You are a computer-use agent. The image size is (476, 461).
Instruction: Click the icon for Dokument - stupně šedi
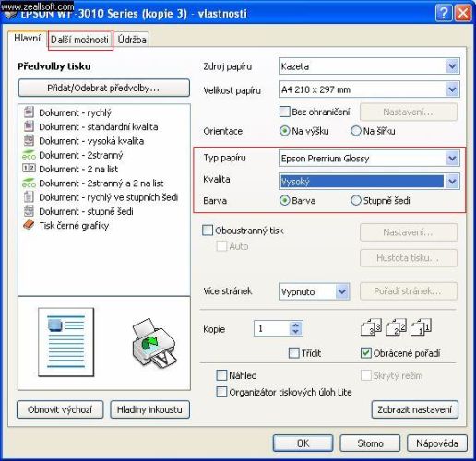[x=29, y=211]
